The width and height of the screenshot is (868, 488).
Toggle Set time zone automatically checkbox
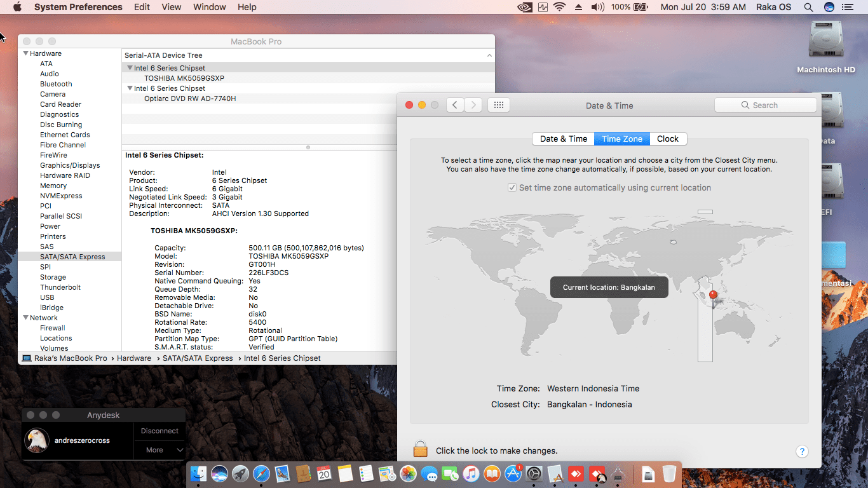coord(512,188)
